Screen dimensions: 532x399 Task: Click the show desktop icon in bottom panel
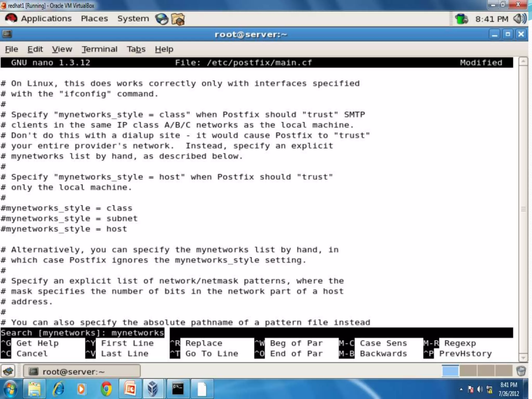(8, 371)
